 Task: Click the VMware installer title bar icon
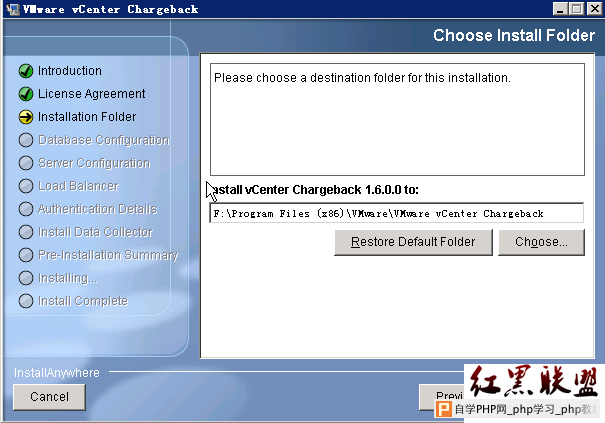pos(13,9)
